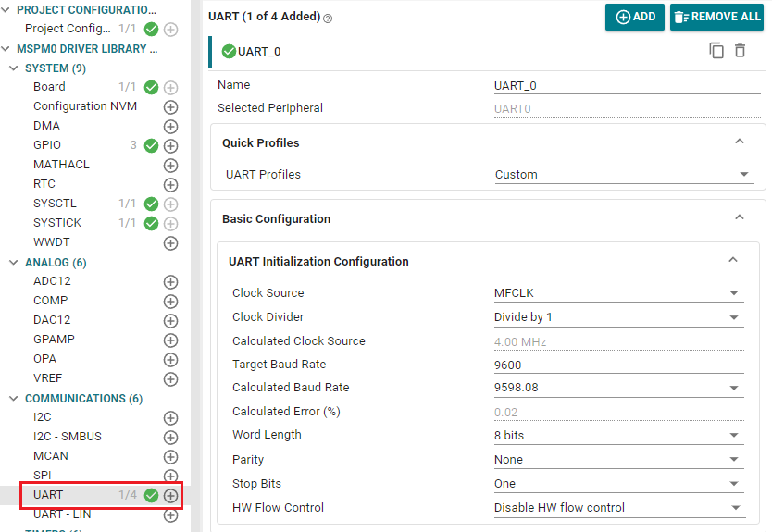Image resolution: width=772 pixels, height=532 pixels.
Task: Collapse the Quick Profiles section
Action: coord(739,142)
